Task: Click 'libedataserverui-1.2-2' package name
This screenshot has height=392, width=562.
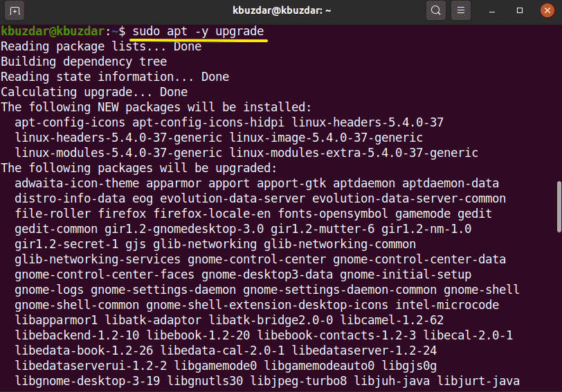Action: click(91, 366)
